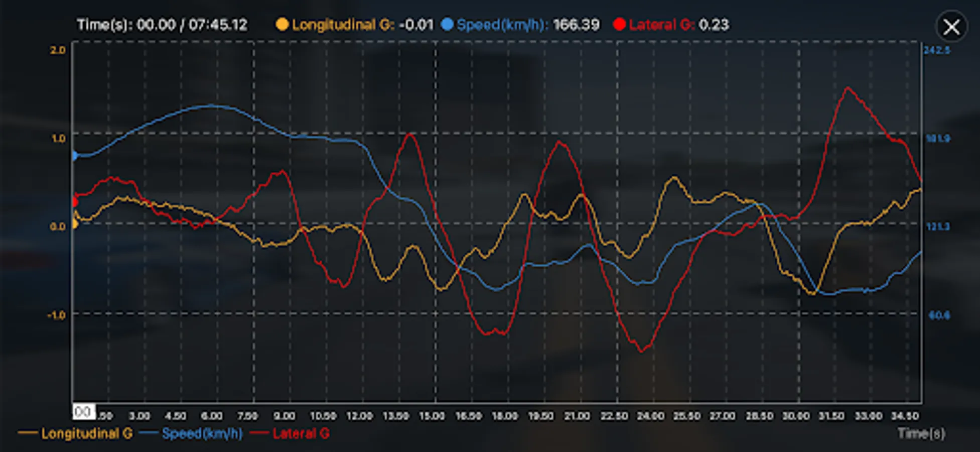Toggle the Speed(km/h) series in the legend
The height and width of the screenshot is (452, 980).
click(x=191, y=433)
